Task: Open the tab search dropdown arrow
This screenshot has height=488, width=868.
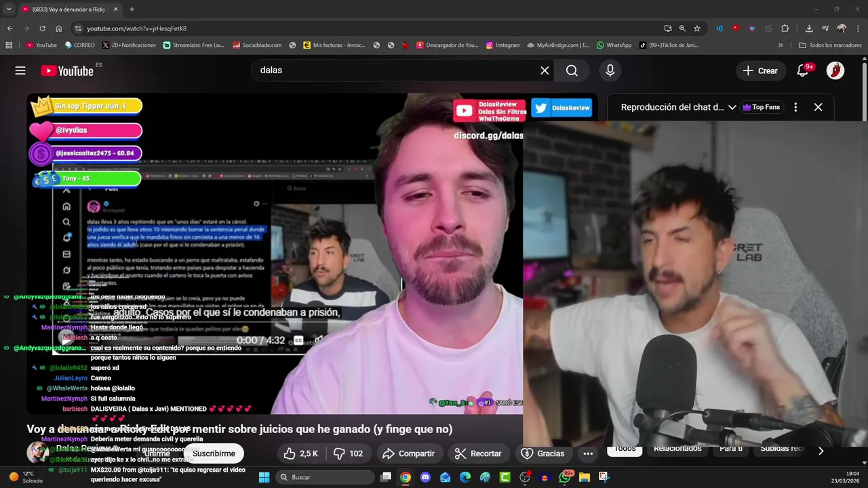Action: coord(9,9)
